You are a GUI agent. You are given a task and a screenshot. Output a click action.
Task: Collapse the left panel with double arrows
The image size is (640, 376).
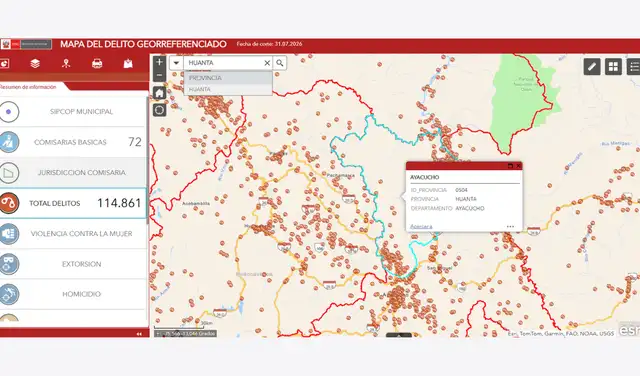tap(139, 334)
